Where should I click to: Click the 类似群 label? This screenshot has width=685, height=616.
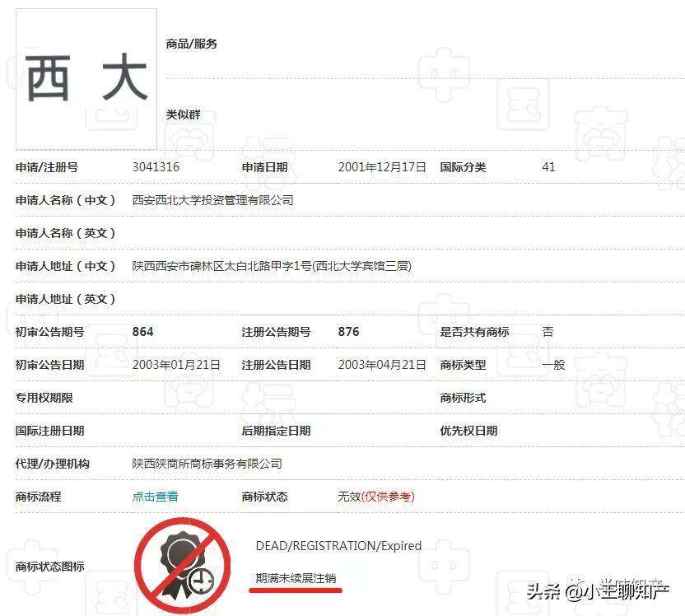183,114
